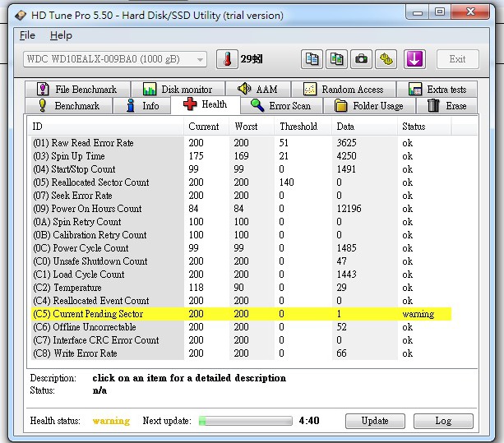Sort by the Data column header
The width and height of the screenshot is (504, 443).
(x=364, y=127)
